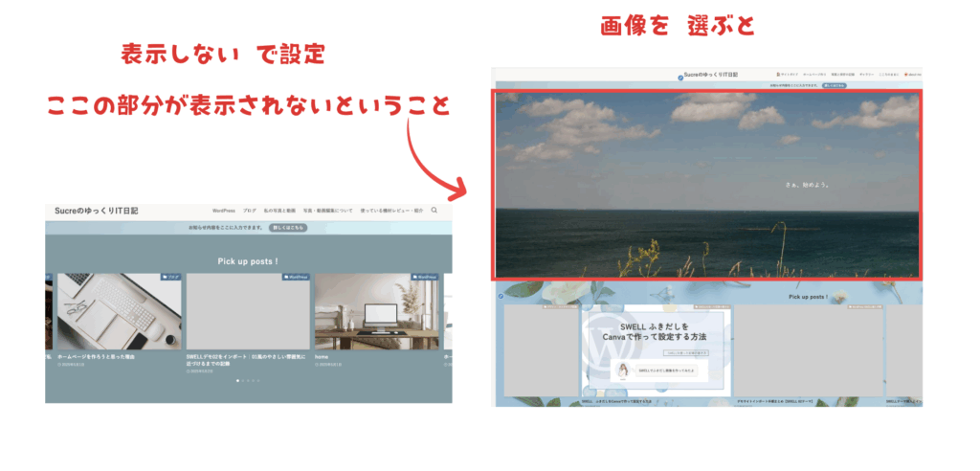Open the 'home' post thumbnail with desk monitor
The width and height of the screenshot is (980, 471).
377,311
